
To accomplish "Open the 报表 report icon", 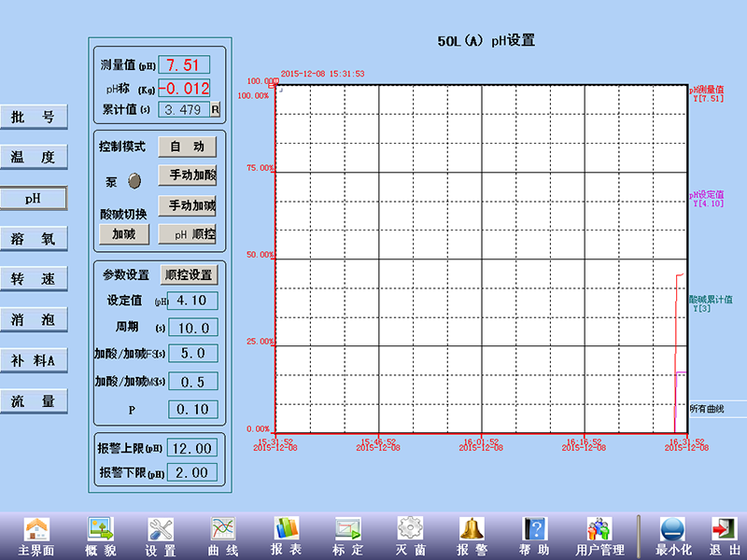I will [285, 529].
